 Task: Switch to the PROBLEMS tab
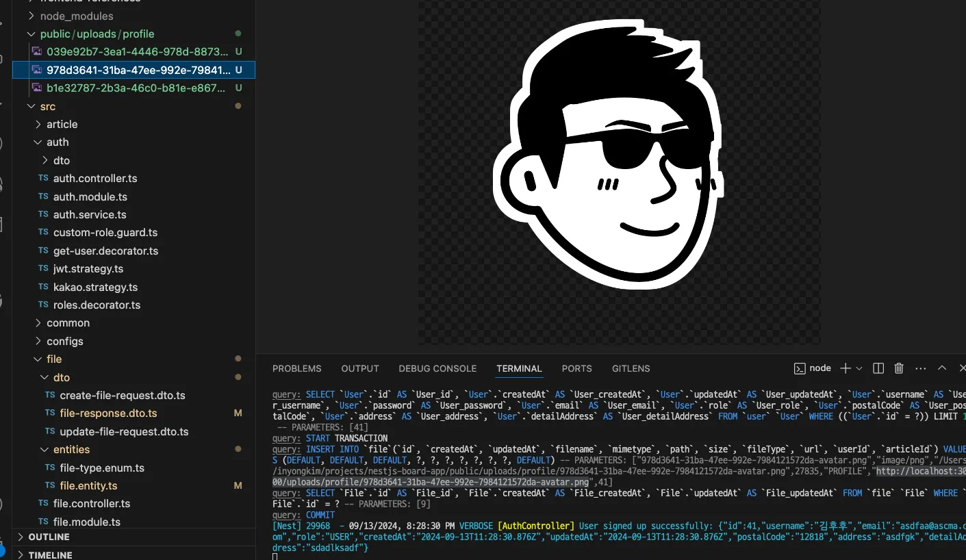296,368
